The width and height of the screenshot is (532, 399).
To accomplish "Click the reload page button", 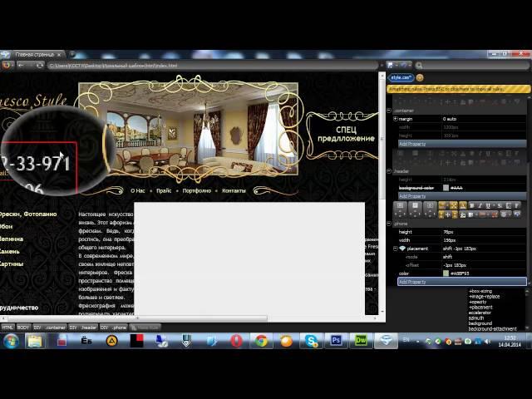I will [40, 65].
